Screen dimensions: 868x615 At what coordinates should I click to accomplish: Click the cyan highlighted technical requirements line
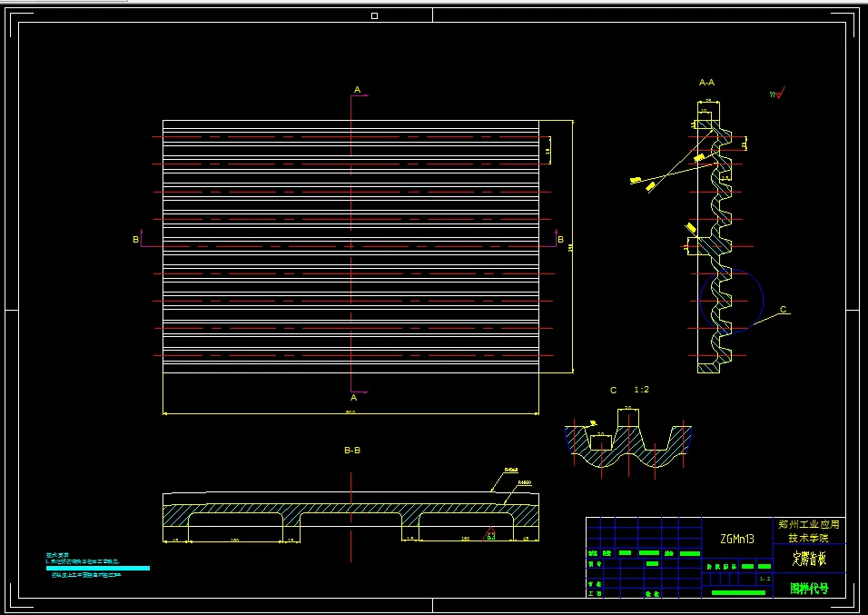[98, 568]
